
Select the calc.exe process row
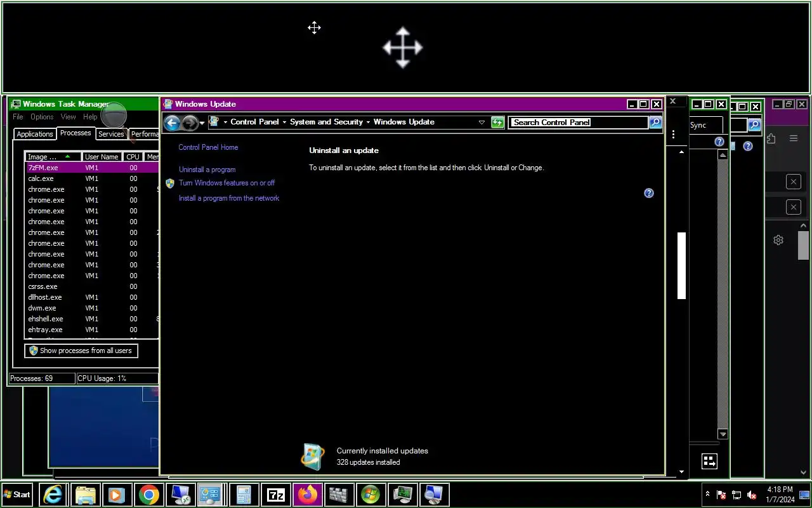click(92, 178)
